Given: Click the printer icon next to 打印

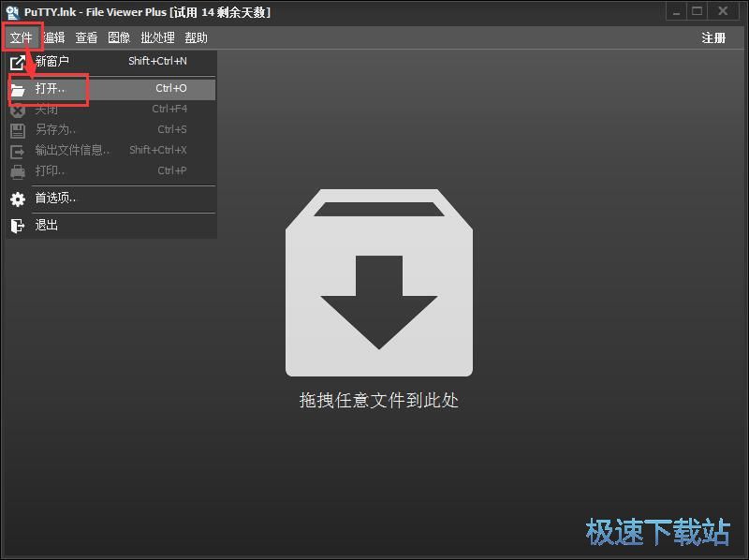Looking at the screenshot, I should (x=16, y=170).
